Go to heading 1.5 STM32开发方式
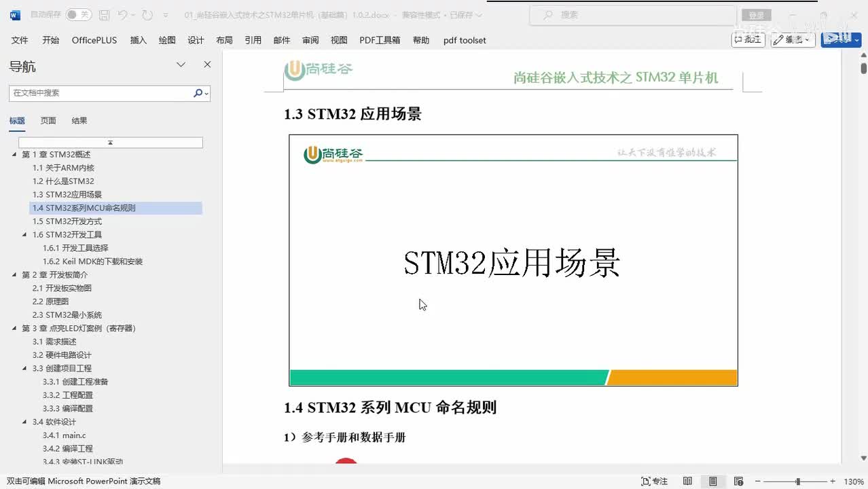 [67, 221]
